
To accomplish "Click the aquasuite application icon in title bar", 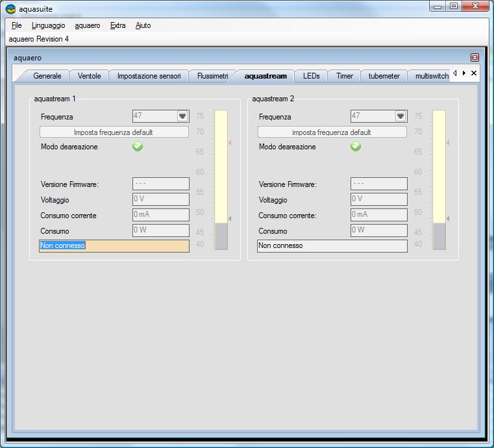I will click(10, 9).
